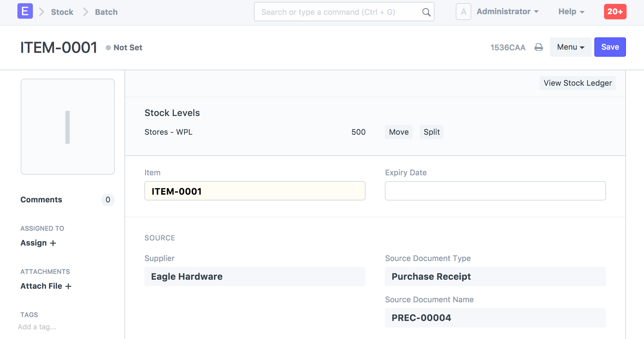644x339 pixels.
Task: Click the Split button
Action: point(432,132)
